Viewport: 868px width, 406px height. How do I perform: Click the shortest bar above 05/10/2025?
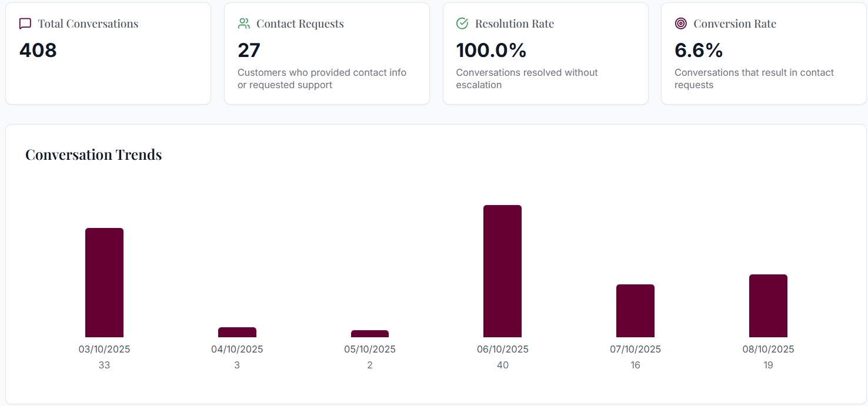(369, 333)
